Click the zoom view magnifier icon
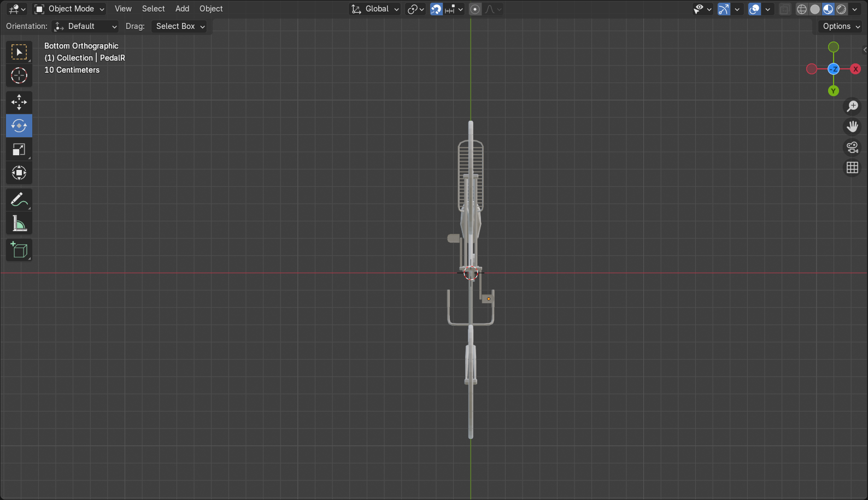Screen dimensions: 868x500 tap(852, 106)
